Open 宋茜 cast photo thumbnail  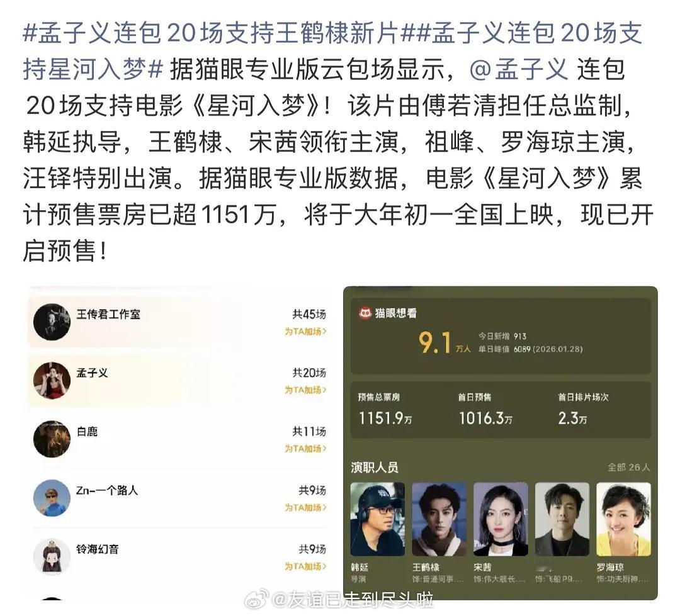click(x=501, y=519)
